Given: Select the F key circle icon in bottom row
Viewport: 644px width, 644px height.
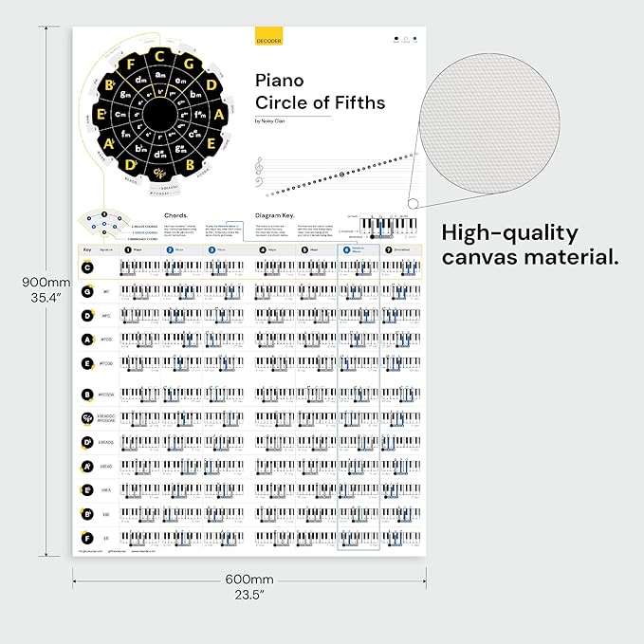Looking at the screenshot, I should click(87, 538).
